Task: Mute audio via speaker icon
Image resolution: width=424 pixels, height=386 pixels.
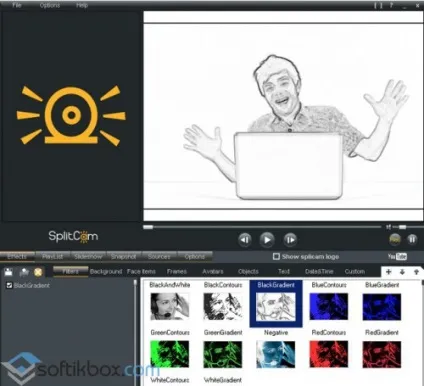Action: coord(388,227)
